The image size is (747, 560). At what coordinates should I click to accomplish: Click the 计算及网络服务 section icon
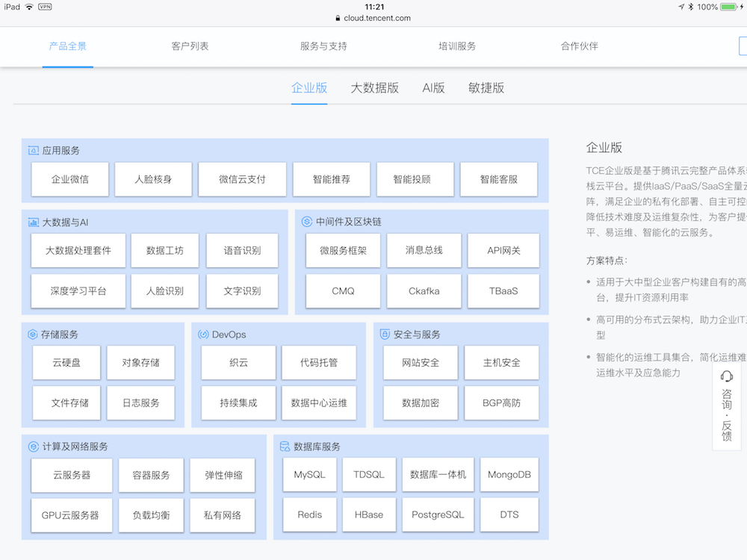(34, 447)
